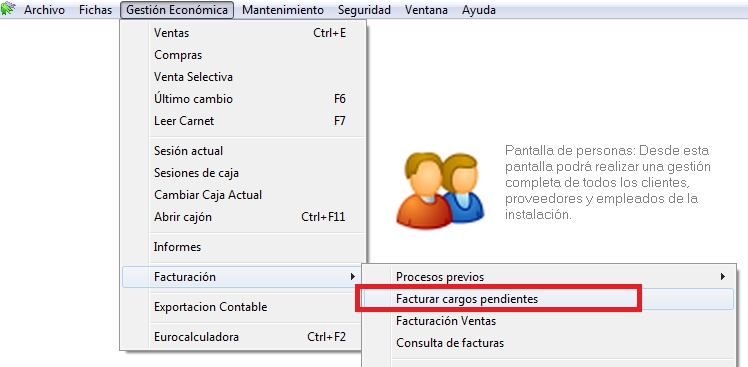Screen dimensions: 748x367
Task: Choose Leer Carnet menu item
Action: click(x=244, y=121)
